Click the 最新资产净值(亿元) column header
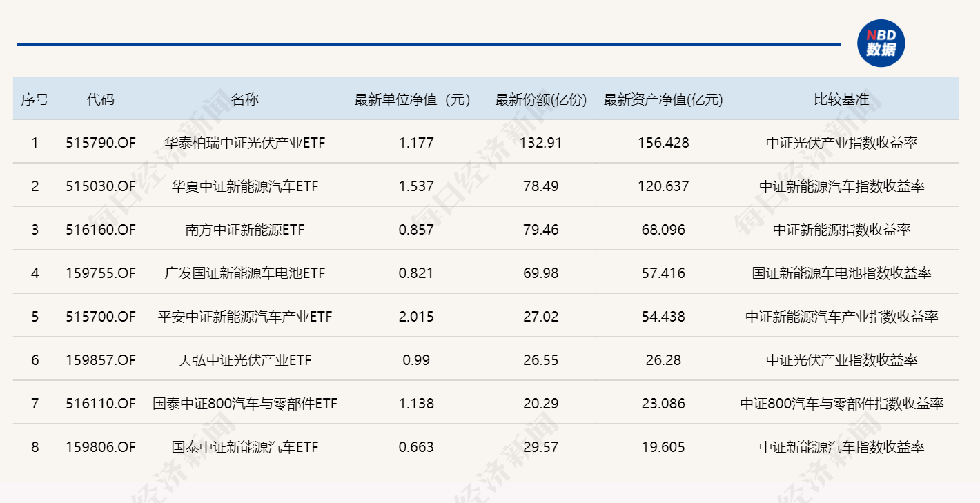 click(663, 99)
